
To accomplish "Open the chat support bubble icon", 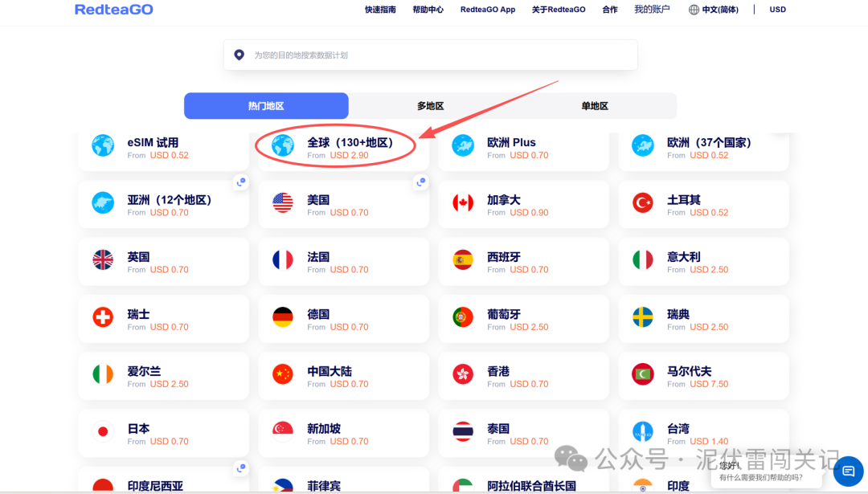I will [x=848, y=471].
